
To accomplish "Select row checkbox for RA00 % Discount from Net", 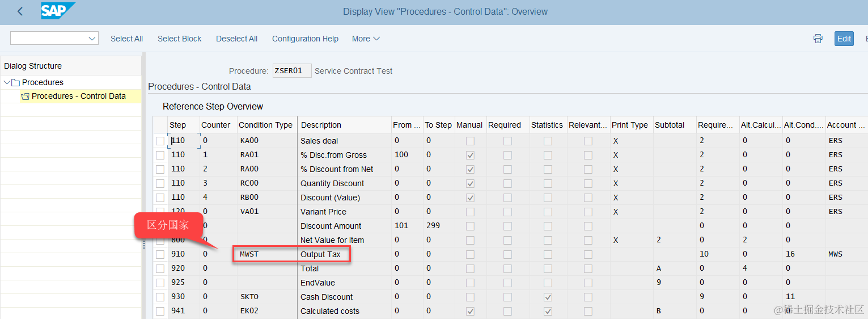I will click(x=160, y=169).
